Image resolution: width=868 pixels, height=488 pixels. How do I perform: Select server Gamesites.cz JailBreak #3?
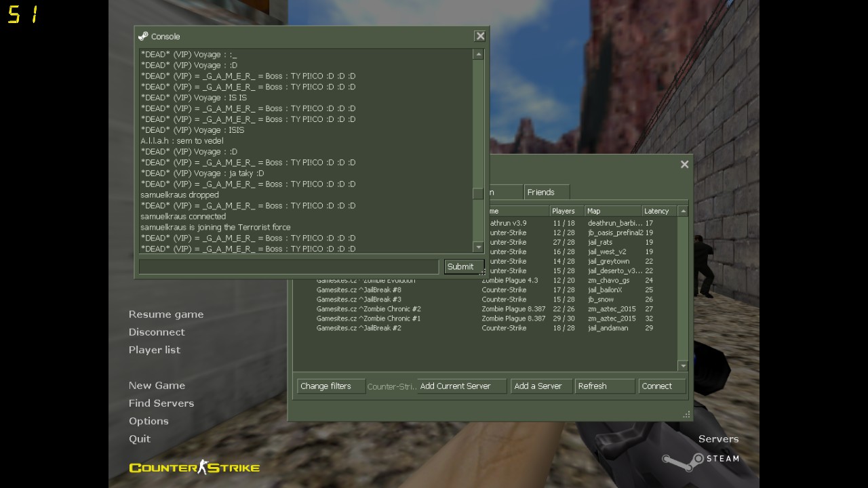tap(485, 300)
